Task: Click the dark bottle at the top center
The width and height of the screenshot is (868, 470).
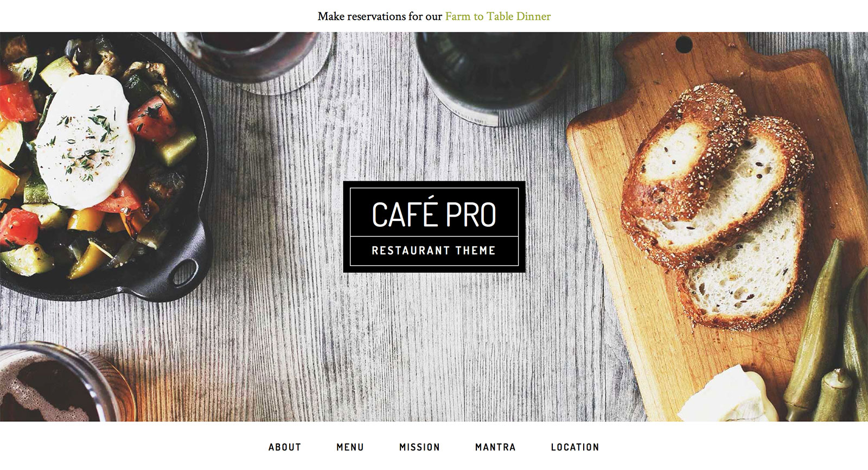Action: (491, 76)
